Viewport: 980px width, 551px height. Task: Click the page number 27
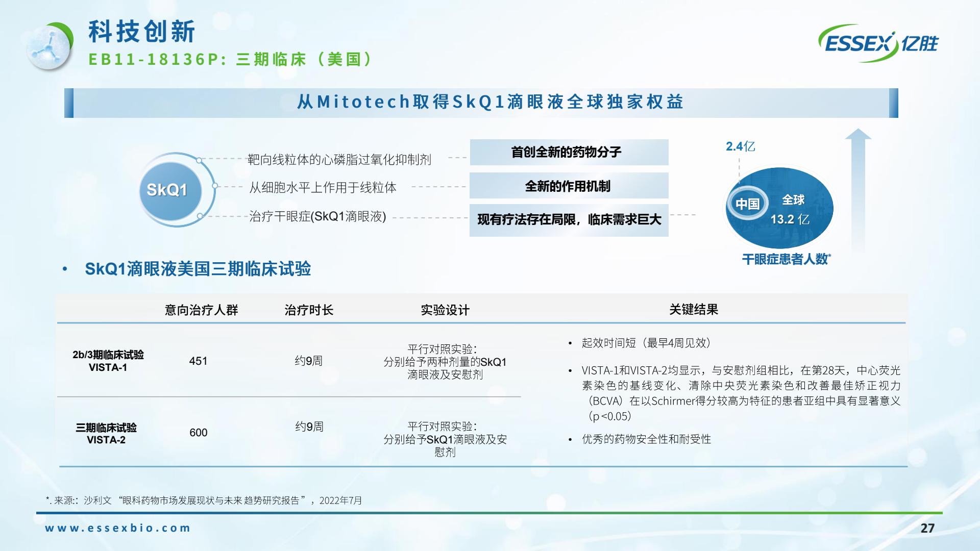coord(927,528)
